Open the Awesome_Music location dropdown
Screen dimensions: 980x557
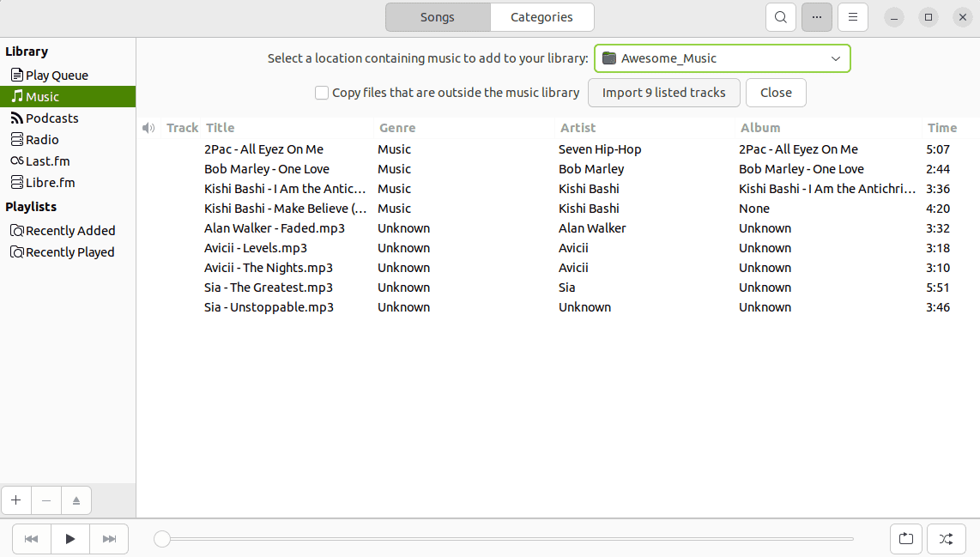(x=722, y=58)
